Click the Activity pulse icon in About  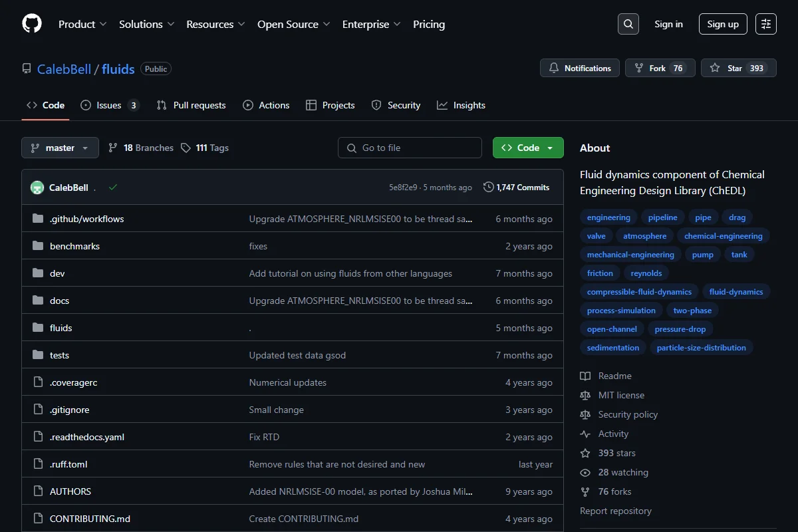pyautogui.click(x=585, y=434)
